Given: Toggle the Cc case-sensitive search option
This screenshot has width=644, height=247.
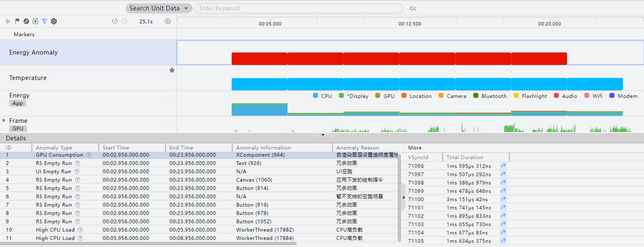Looking at the screenshot, I should [x=413, y=9].
